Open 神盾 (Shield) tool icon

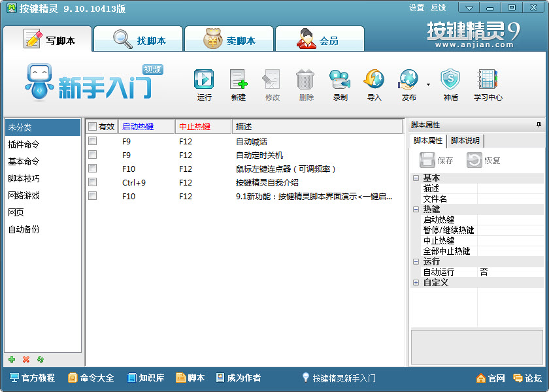click(450, 80)
